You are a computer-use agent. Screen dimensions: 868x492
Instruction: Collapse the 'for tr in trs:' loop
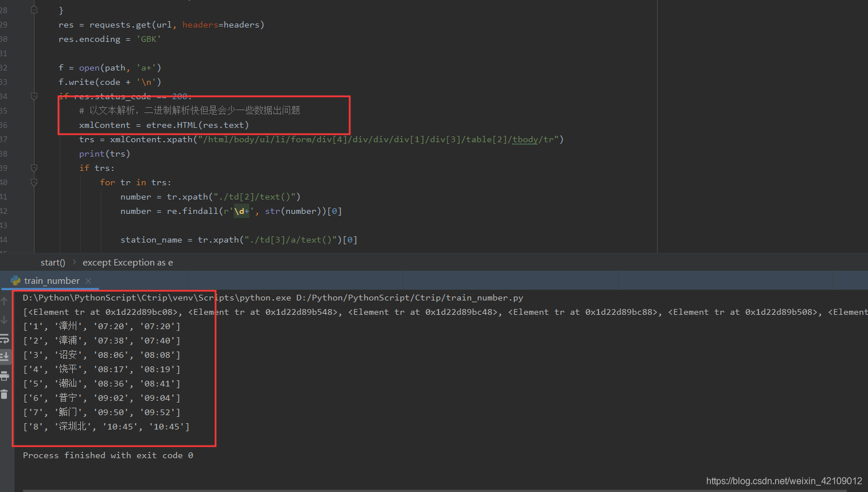click(34, 182)
